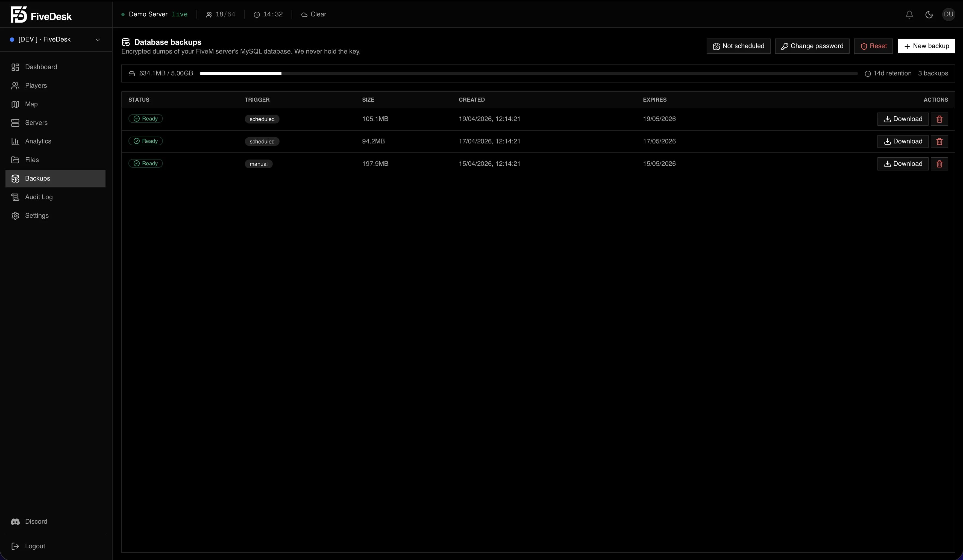Click the Map icon in sidebar
The width and height of the screenshot is (963, 560).
click(x=15, y=104)
